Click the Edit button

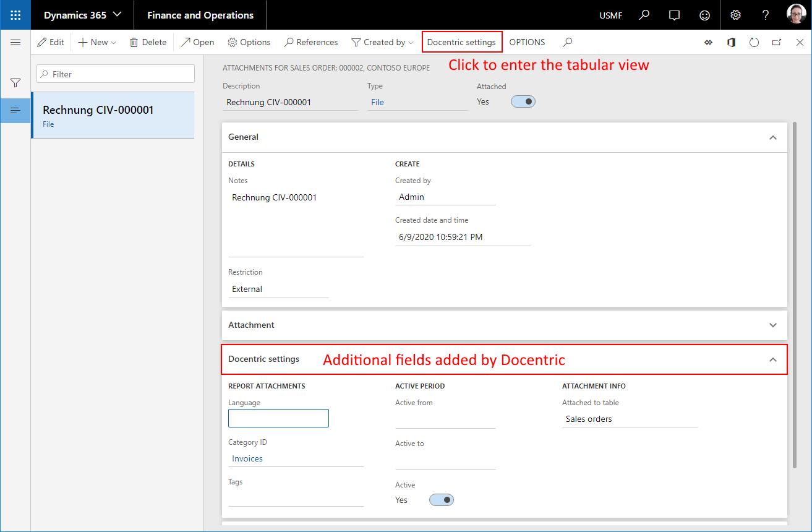(51, 42)
